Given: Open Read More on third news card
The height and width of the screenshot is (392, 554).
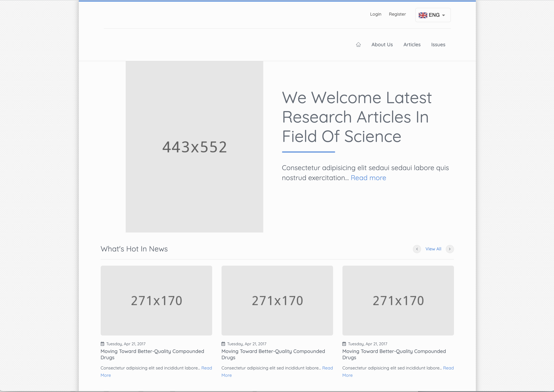Looking at the screenshot, I should 448,368.
